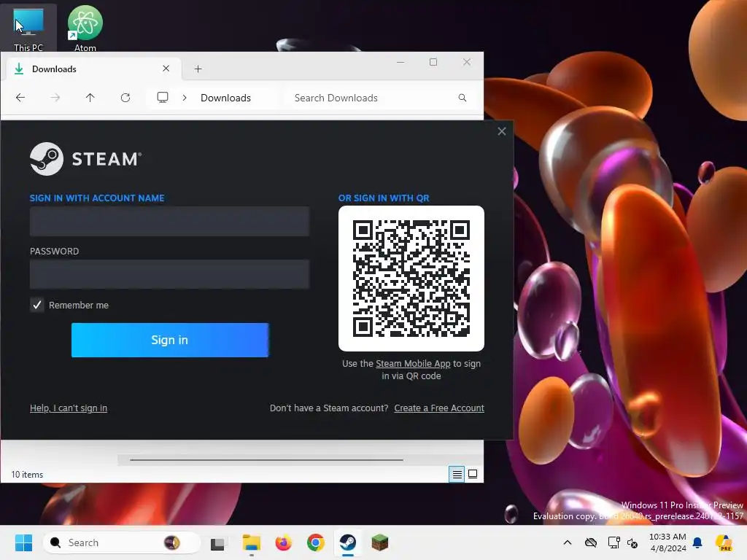Switch File Explorer to large icons view

pos(473,474)
